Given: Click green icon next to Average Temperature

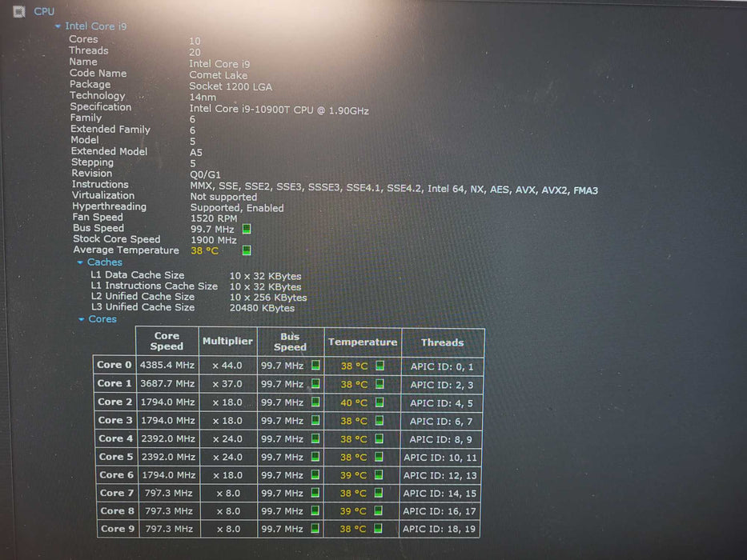Looking at the screenshot, I should (247, 250).
